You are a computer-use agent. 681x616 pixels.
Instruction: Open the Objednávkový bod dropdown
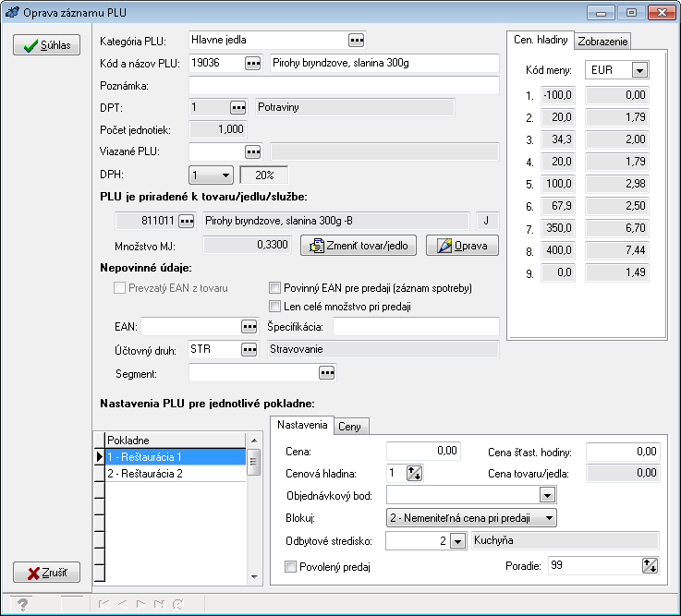coord(547,495)
